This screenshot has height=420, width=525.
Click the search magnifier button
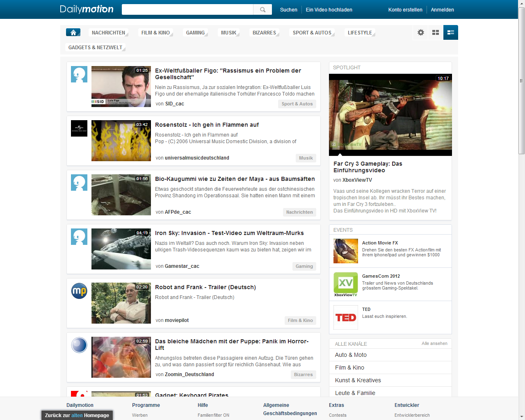point(262,9)
